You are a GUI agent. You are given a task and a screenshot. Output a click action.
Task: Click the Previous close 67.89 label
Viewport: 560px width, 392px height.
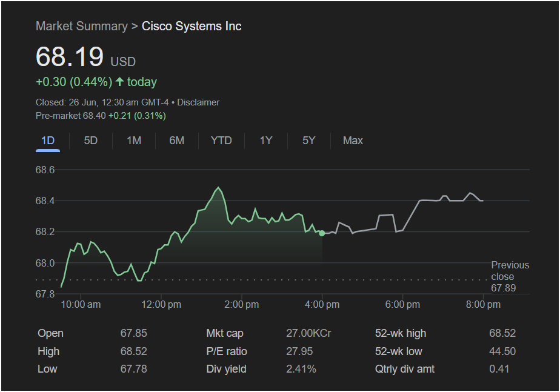(510, 276)
